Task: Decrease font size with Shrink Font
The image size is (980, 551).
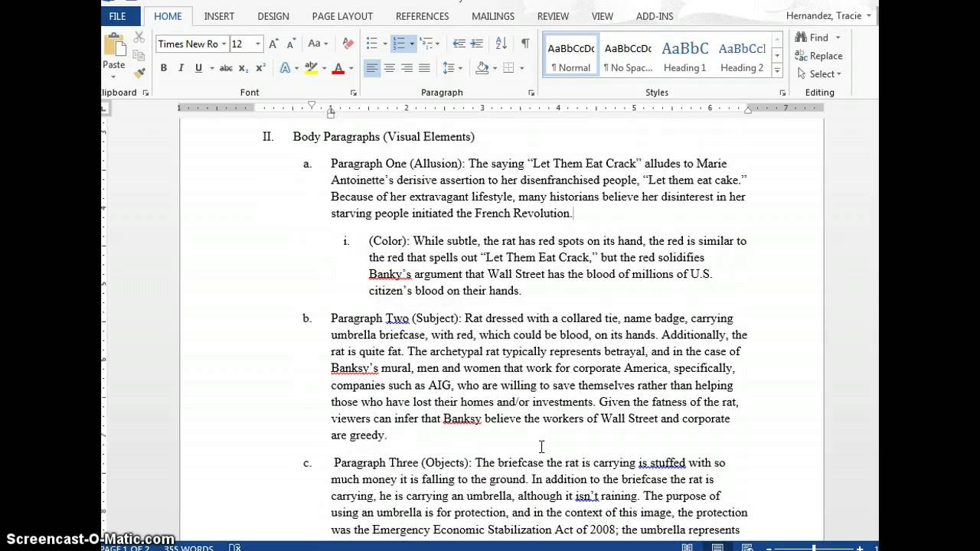Action: [x=291, y=44]
